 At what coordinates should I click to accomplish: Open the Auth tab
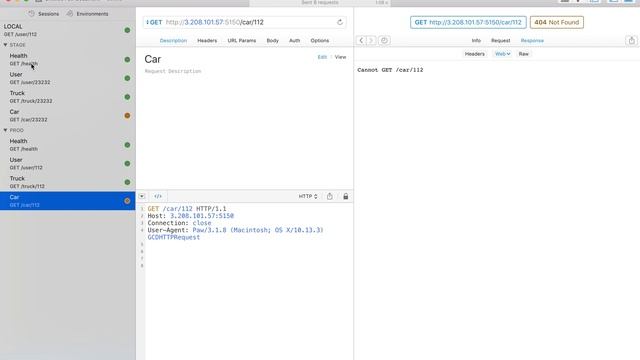pos(294,41)
